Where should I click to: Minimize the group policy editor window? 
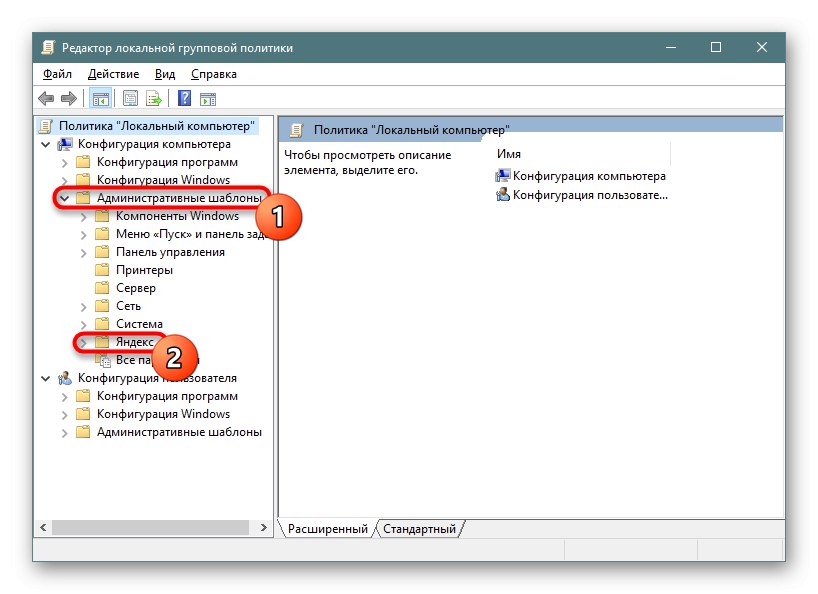(x=671, y=47)
